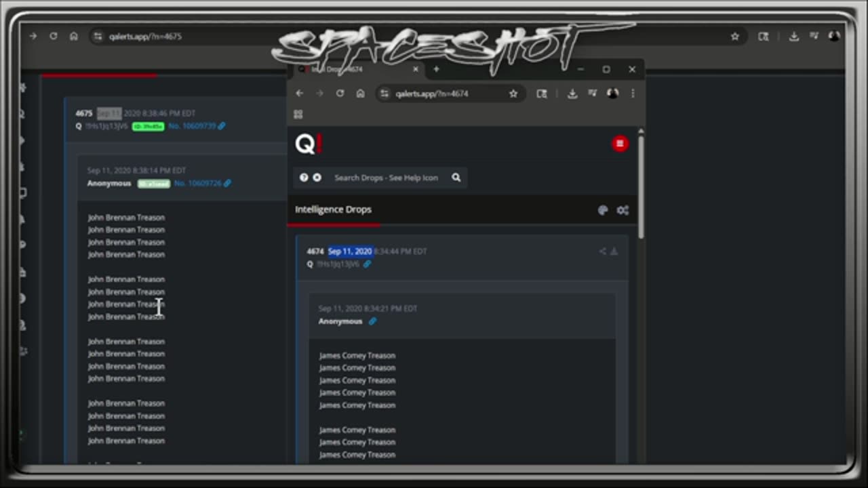The height and width of the screenshot is (488, 868).
Task: Click the Q! site logo
Action: tap(308, 144)
